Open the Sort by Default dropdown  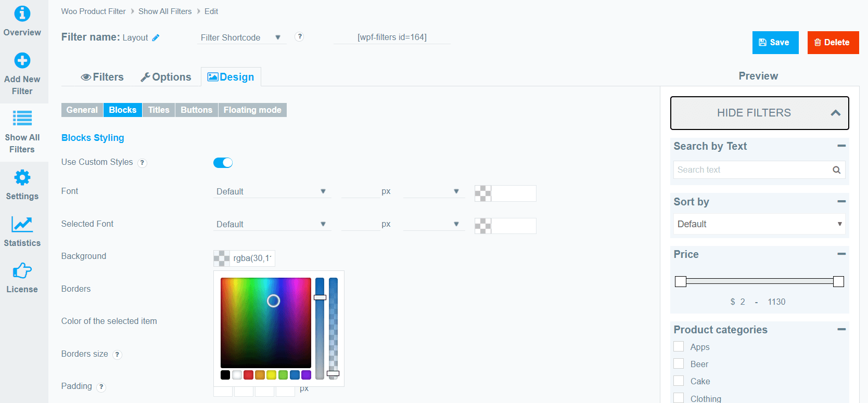click(x=759, y=224)
